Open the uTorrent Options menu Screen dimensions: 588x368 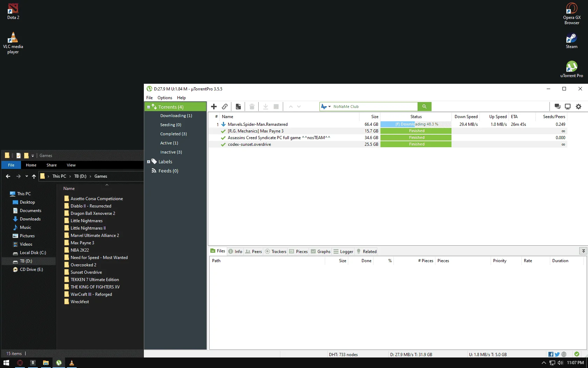[x=165, y=98]
